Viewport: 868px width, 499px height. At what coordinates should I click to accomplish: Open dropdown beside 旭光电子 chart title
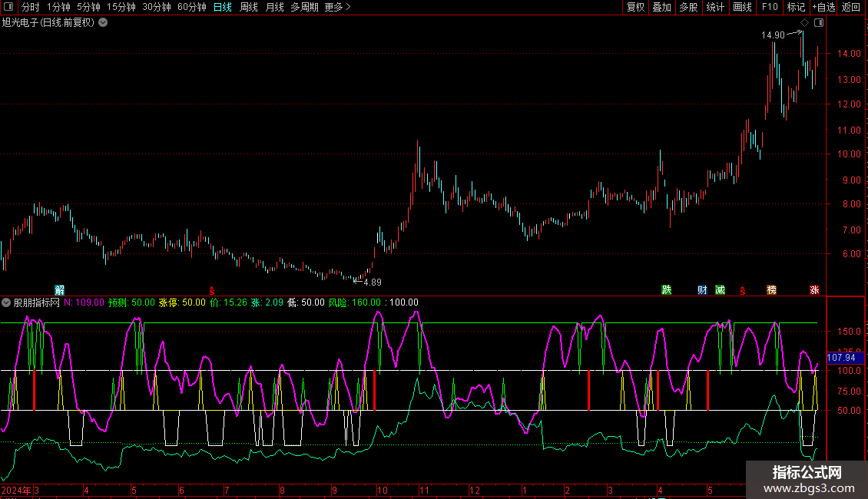point(103,23)
